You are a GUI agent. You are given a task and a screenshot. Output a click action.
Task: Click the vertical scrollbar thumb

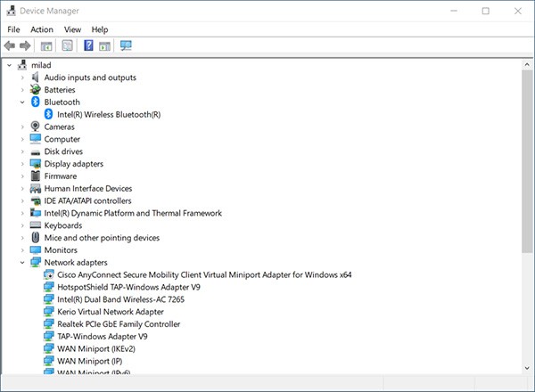point(527,161)
